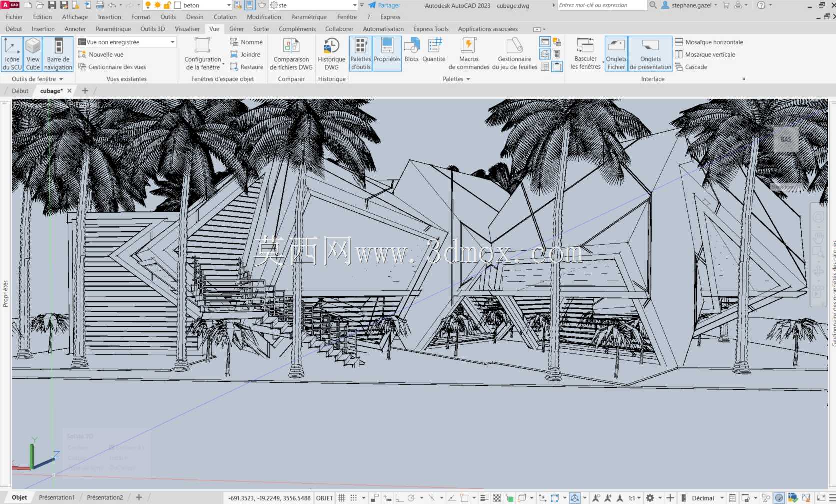Viewport: 836px width, 504px height.
Task: Open Gestionnaire des vues
Action: coord(112,67)
